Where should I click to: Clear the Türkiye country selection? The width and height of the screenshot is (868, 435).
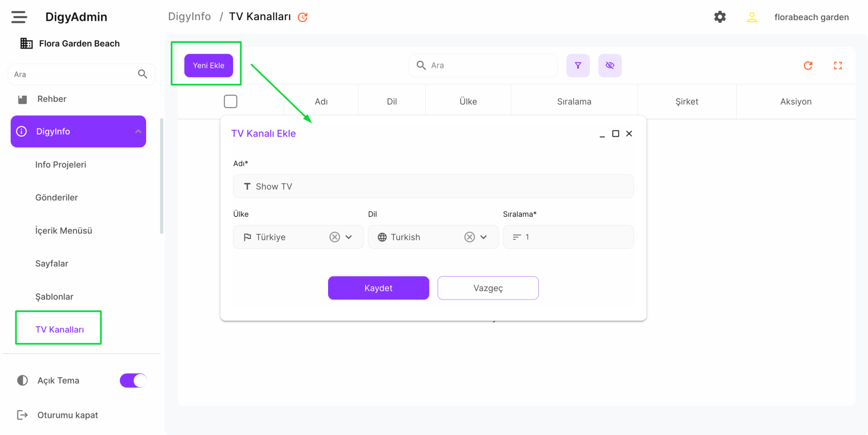pyautogui.click(x=335, y=237)
